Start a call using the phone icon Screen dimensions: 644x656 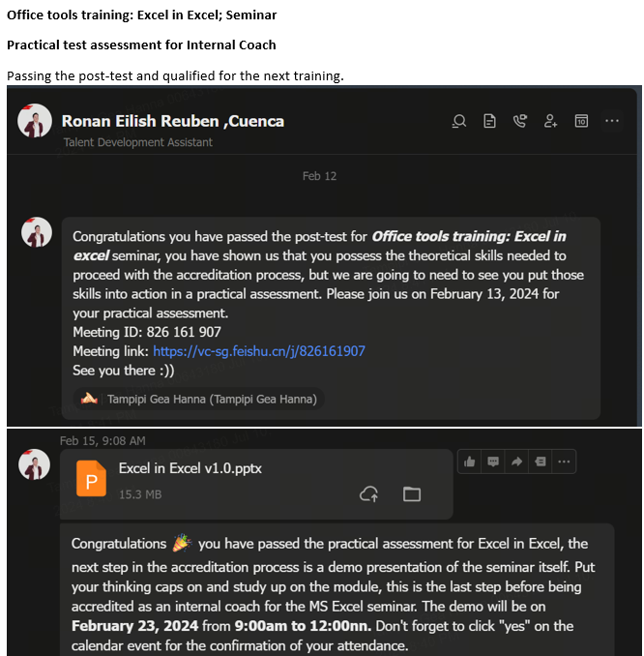coord(520,121)
